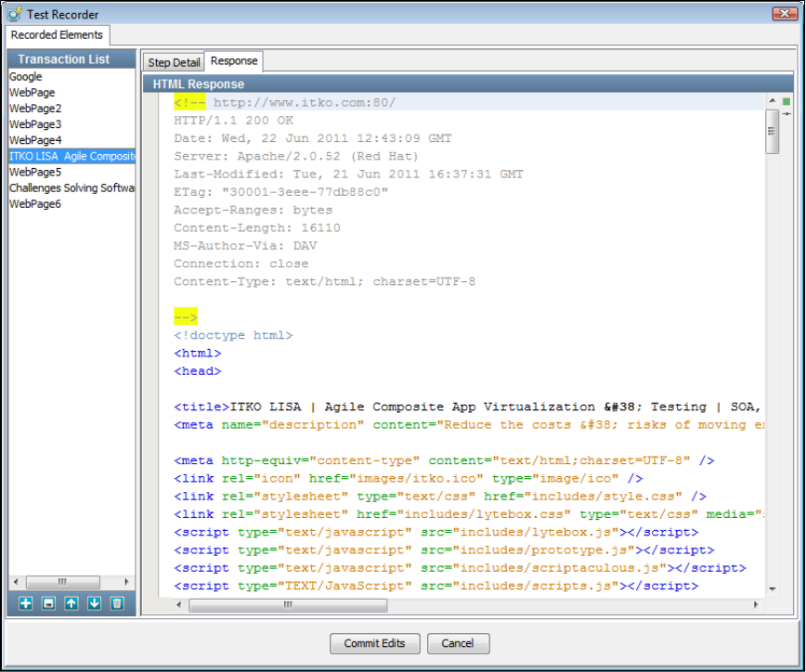Click the stylesheet lytebox.css link line
The width and height of the screenshot is (806, 672).
coord(469,514)
